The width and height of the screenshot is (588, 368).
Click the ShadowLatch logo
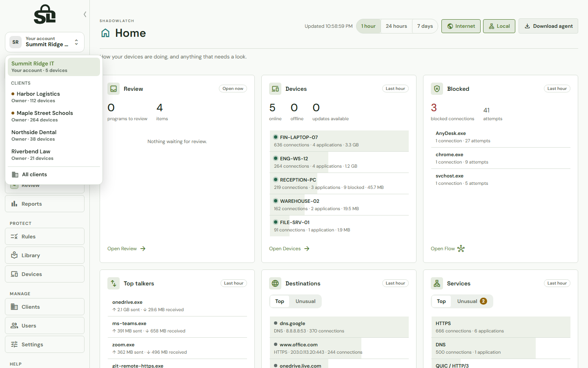45,14
